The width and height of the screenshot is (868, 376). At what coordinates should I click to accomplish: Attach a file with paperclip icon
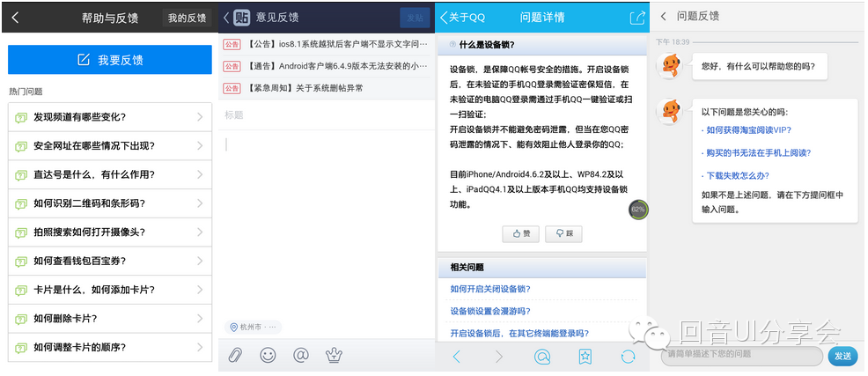[x=235, y=355]
